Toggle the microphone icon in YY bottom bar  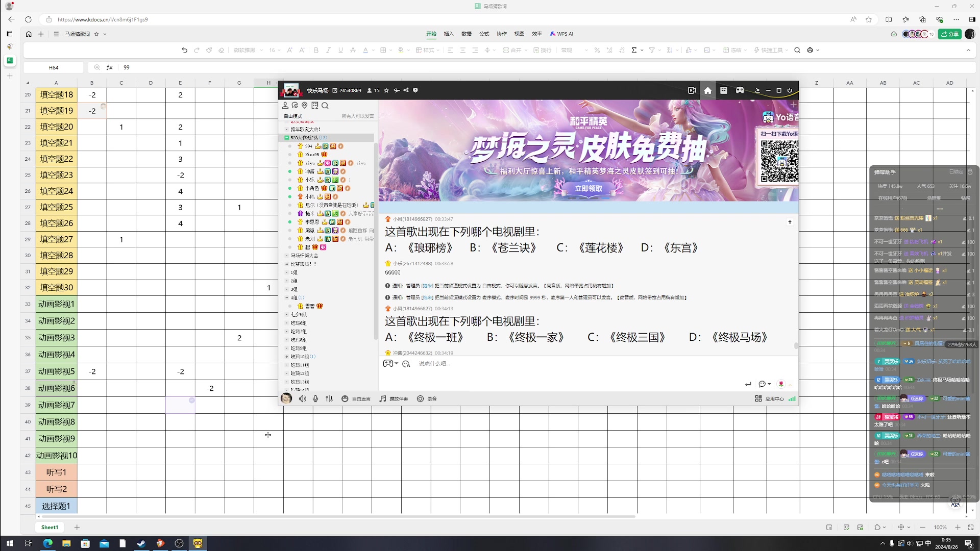315,399
